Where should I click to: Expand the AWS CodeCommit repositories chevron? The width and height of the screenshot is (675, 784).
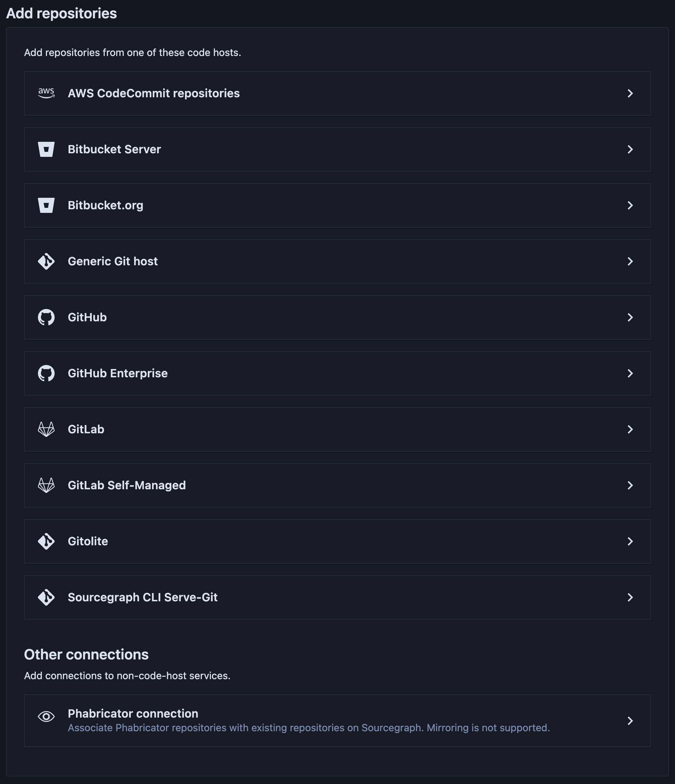click(630, 93)
